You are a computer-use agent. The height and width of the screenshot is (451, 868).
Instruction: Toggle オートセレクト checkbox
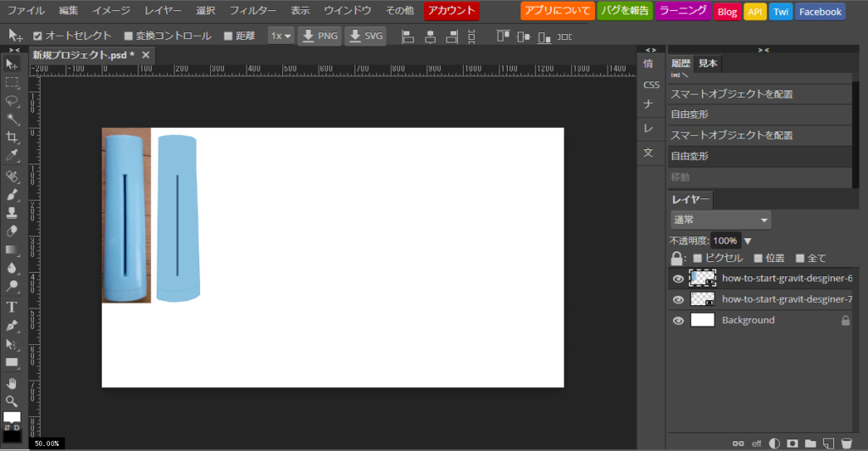click(37, 36)
